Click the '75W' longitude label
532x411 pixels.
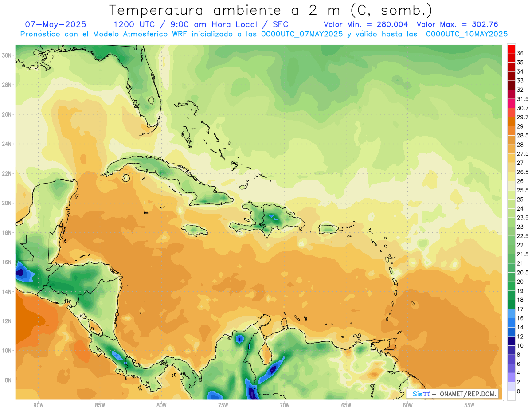tap(223, 406)
